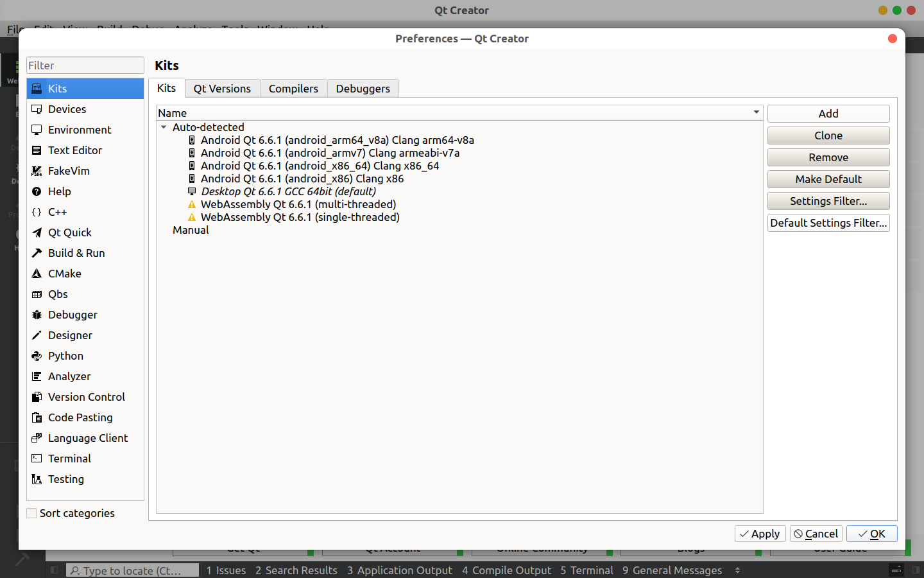Click the Name column header
The image size is (924, 578).
(x=459, y=113)
